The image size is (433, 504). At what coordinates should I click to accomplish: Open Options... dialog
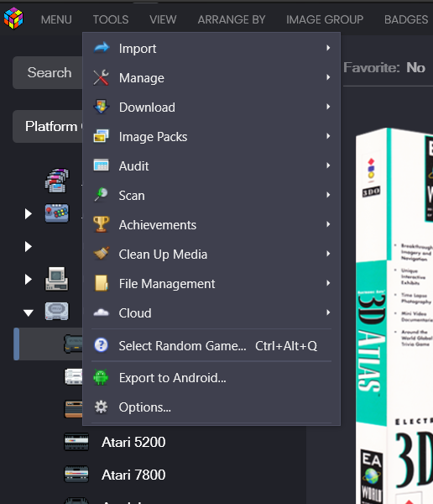(211, 407)
